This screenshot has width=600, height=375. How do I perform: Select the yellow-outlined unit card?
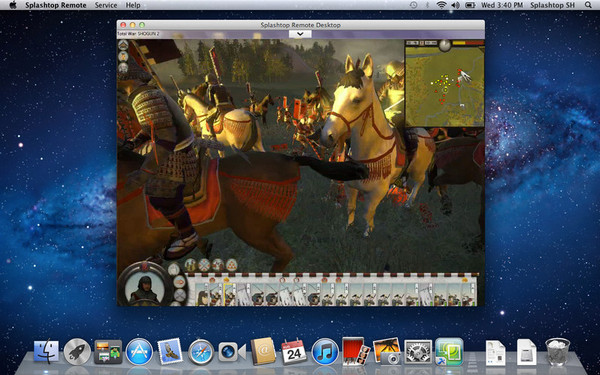click(229, 294)
